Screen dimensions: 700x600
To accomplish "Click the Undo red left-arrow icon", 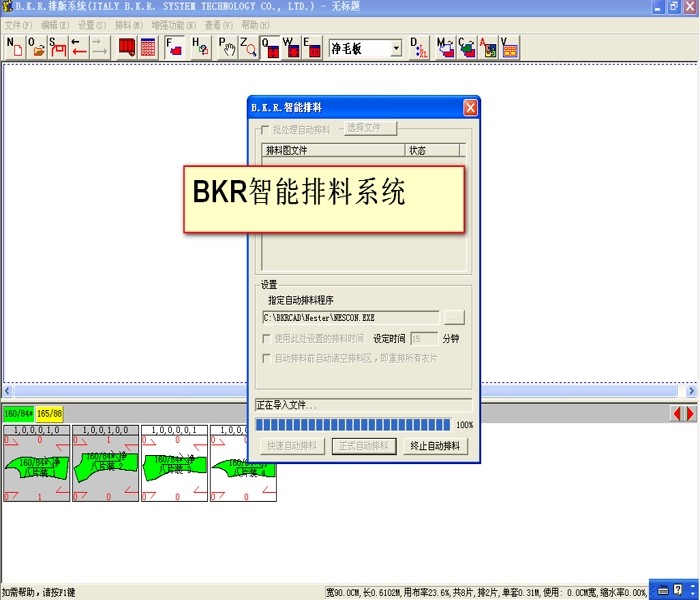I will click(x=79, y=47).
